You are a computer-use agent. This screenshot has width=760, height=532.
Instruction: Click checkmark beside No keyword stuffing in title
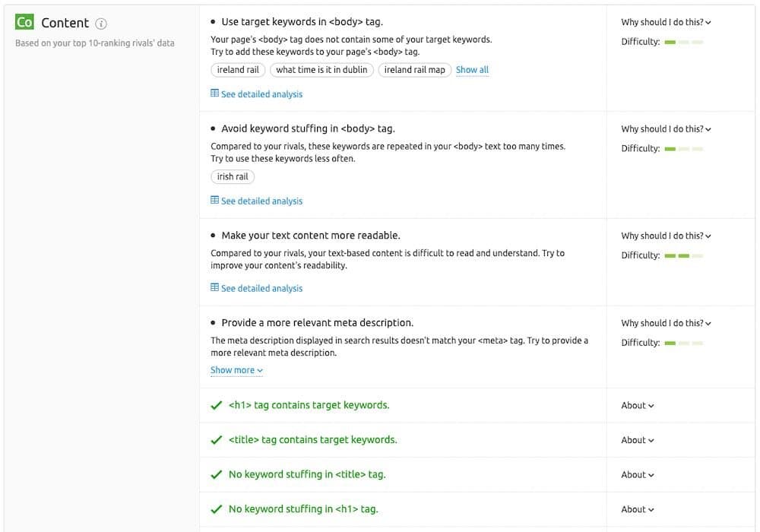217,474
